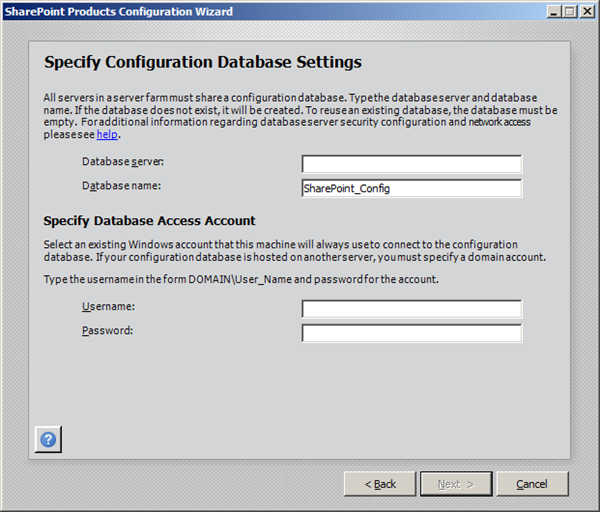Click the Database server label
This screenshot has width=600, height=512.
point(122,161)
